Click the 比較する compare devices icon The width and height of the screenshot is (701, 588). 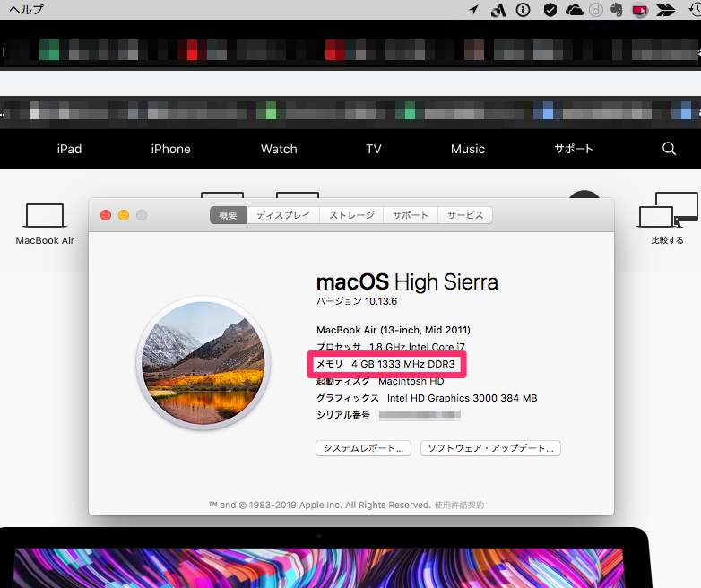668,210
